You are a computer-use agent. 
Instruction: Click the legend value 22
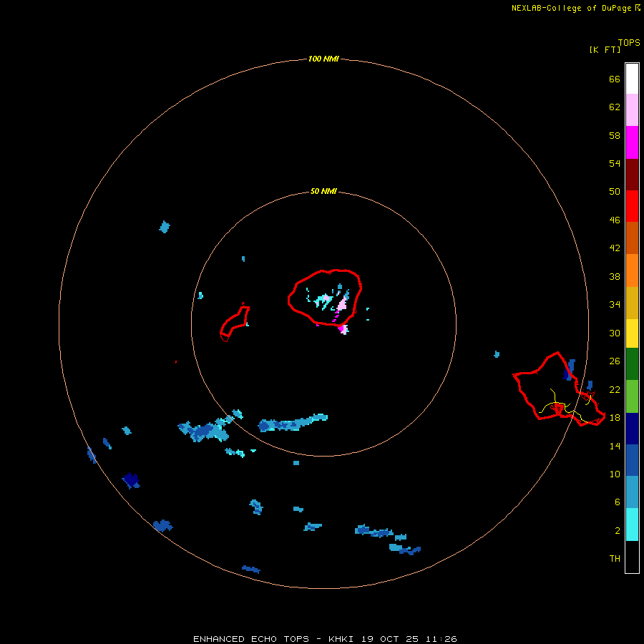(615, 389)
